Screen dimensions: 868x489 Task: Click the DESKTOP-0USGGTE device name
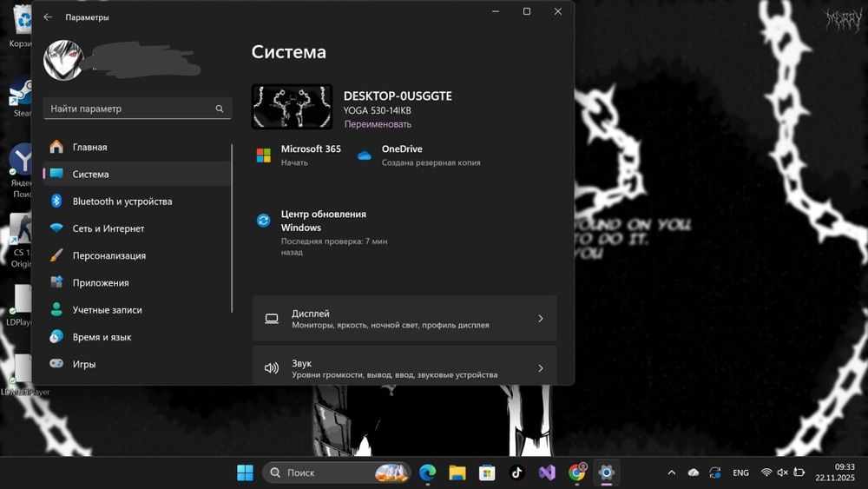[x=398, y=96]
